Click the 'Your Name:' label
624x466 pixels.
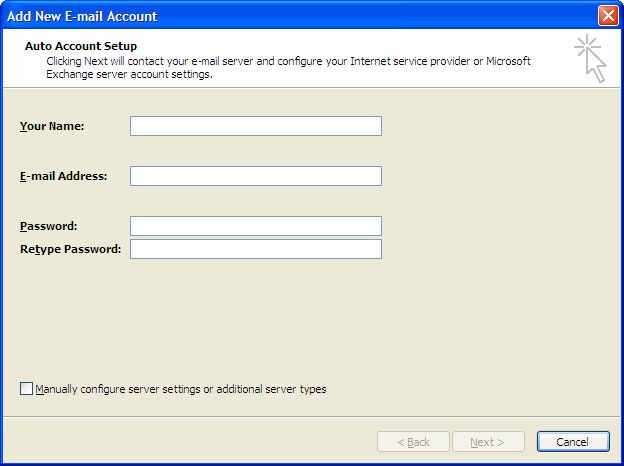52,126
